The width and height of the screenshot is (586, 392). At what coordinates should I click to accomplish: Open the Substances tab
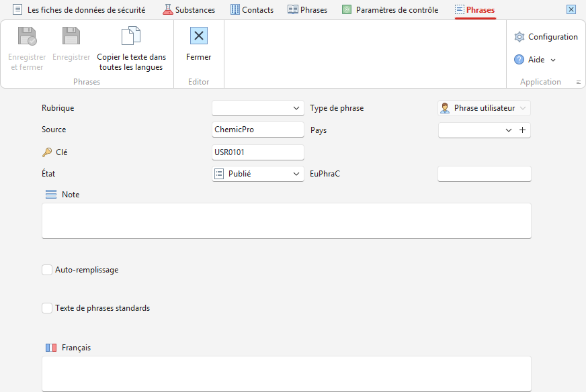[x=189, y=9]
